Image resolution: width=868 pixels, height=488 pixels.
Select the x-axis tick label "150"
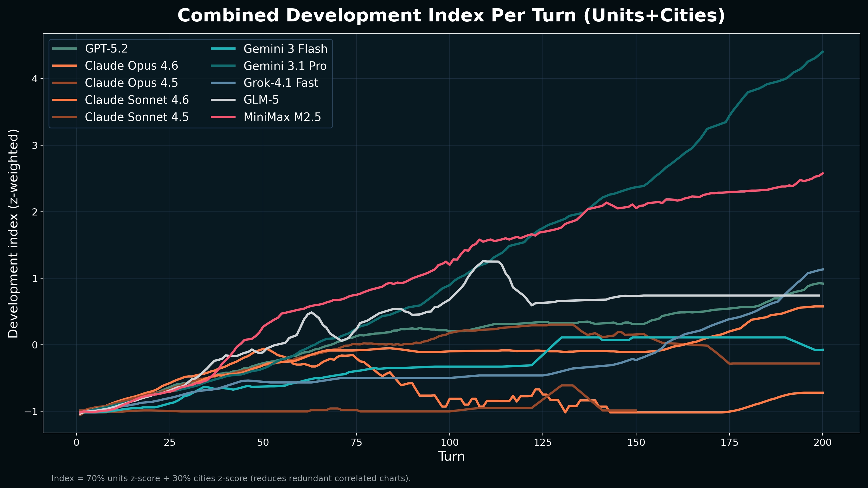pos(636,442)
